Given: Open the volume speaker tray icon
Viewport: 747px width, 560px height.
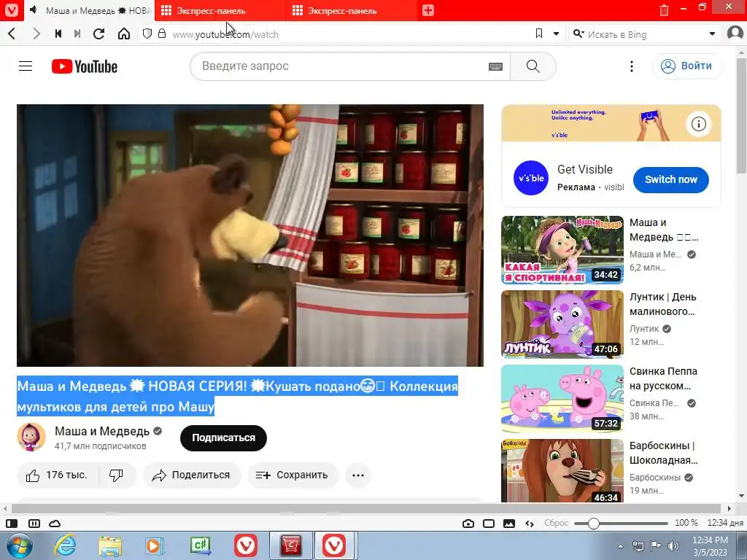Looking at the screenshot, I should pos(673,546).
